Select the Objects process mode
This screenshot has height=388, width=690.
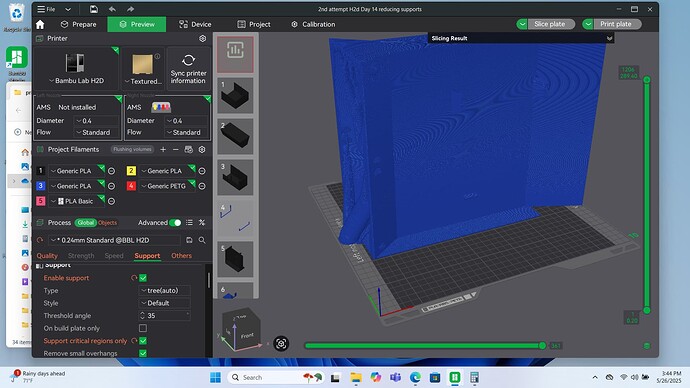click(x=107, y=223)
